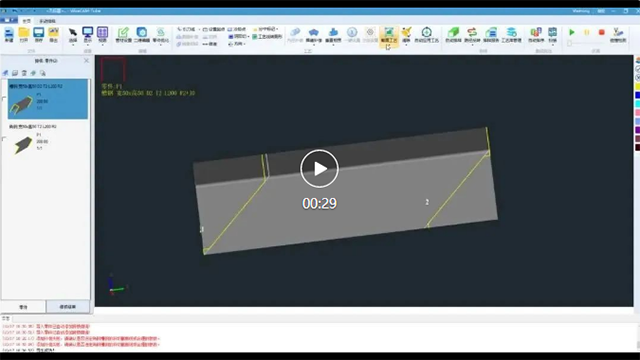Select the black arrow selection tool
The width and height of the screenshot is (640, 360).
(x=73, y=33)
